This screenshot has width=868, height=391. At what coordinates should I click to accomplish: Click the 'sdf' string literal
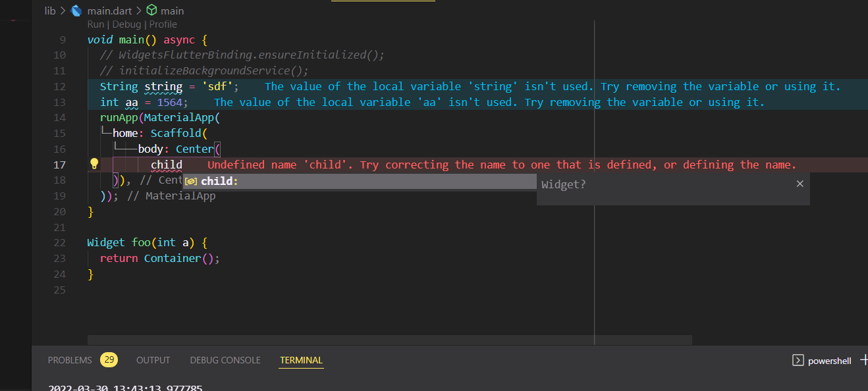click(217, 86)
